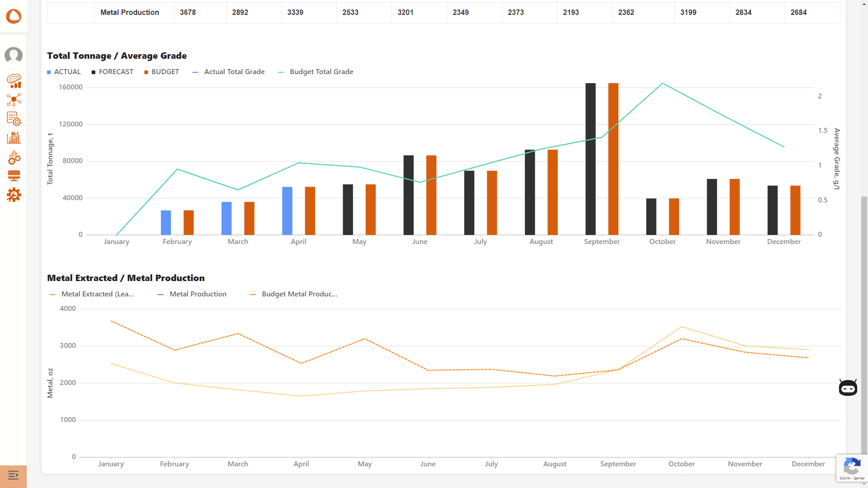
Task: Click the September forecast tonnage bar
Action: (590, 159)
